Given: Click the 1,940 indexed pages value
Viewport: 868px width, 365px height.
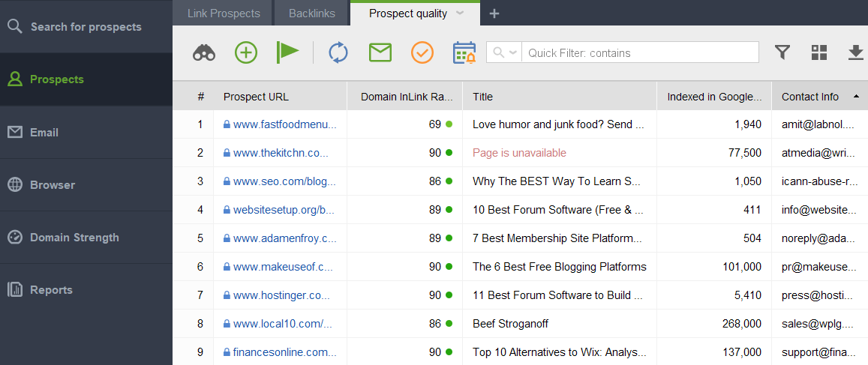Looking at the screenshot, I should 748,124.
